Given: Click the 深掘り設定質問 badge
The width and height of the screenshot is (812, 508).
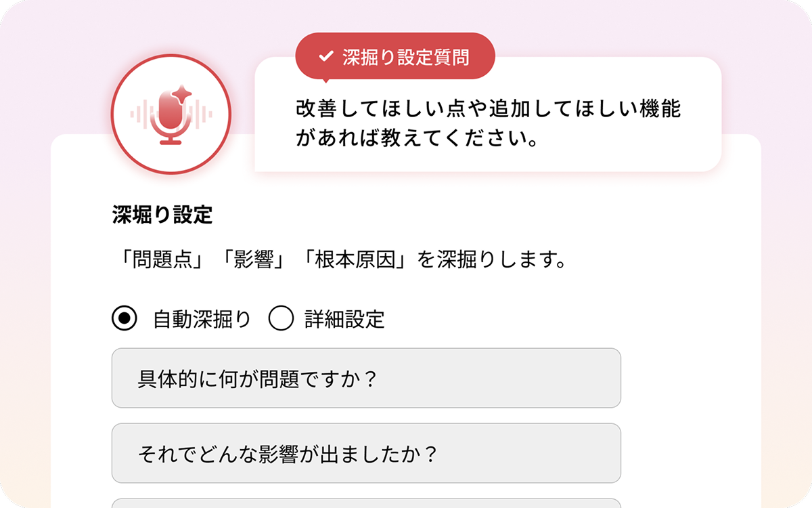Looking at the screenshot, I should coord(396,56).
